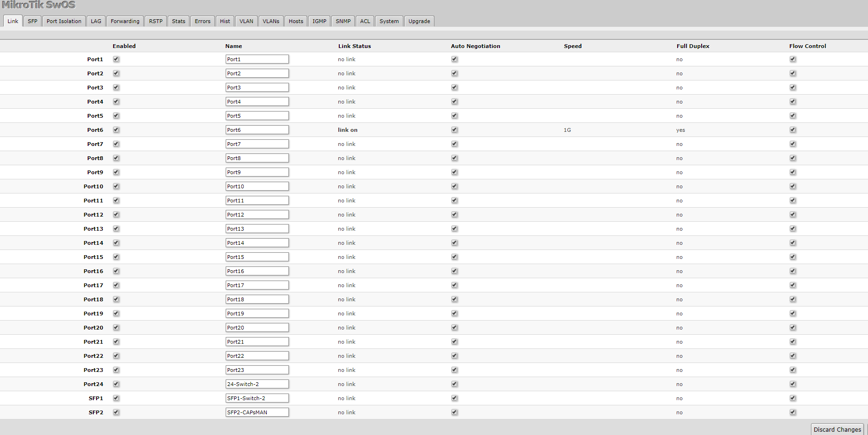Open the SNMP tab
Screen dimensions: 868x435
point(343,21)
